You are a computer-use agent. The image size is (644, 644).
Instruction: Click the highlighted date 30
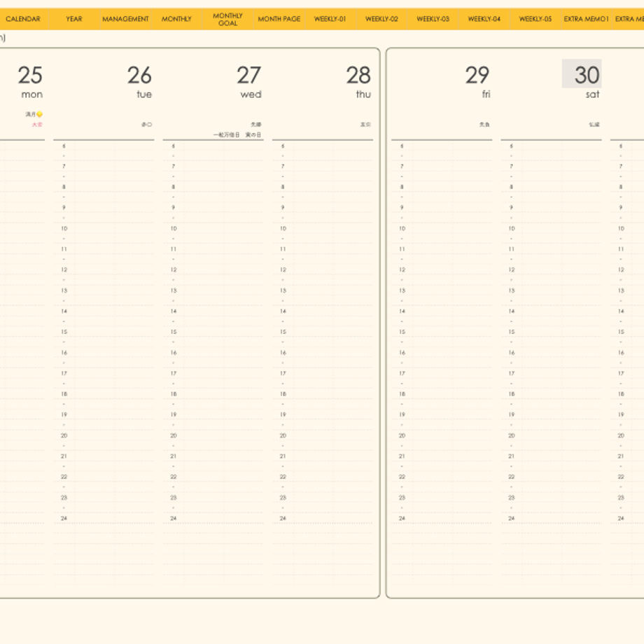pos(582,73)
